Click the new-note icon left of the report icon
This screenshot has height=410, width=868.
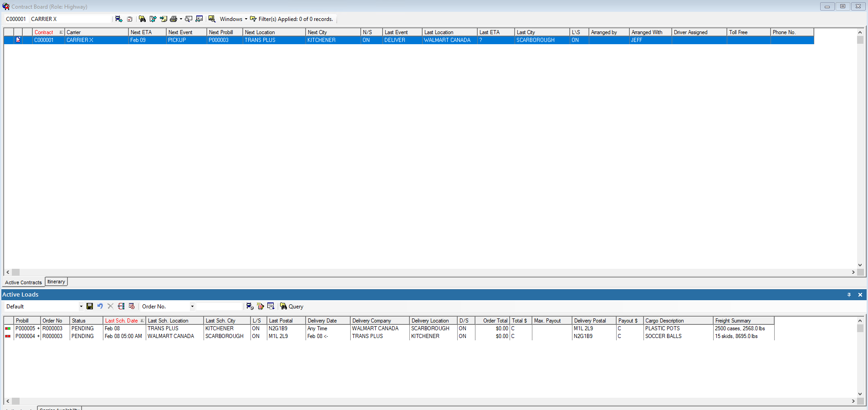click(260, 306)
